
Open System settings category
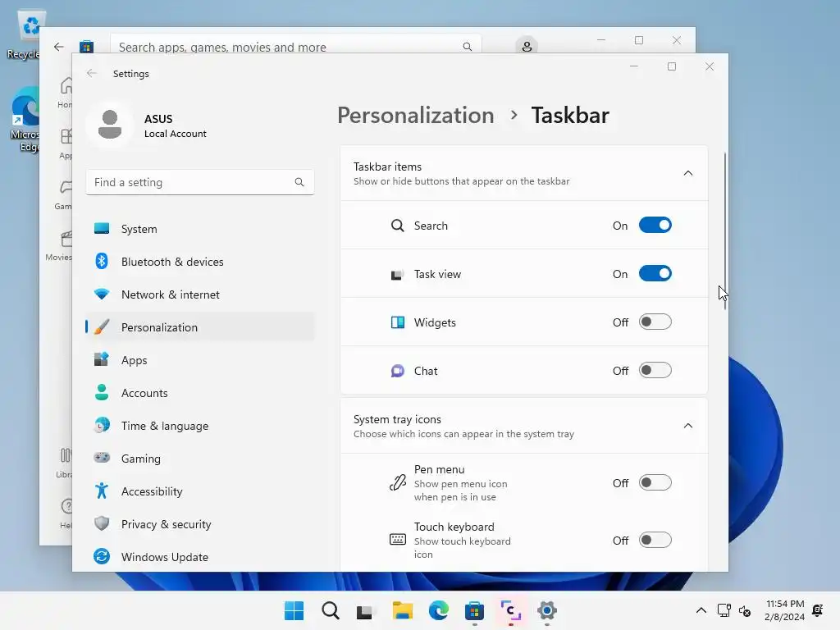click(200, 229)
